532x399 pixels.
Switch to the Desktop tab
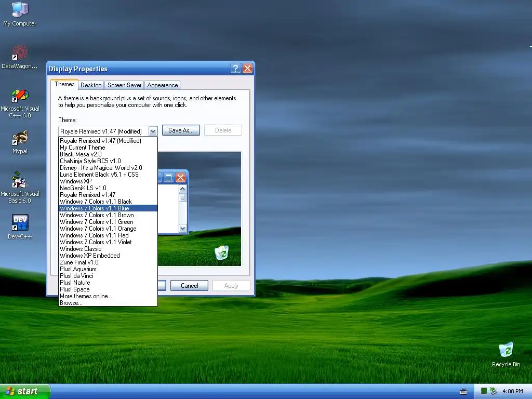[91, 85]
